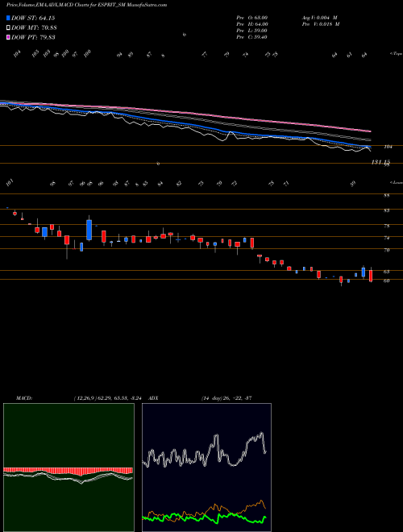This screenshot has width=403, height=532.
Task: Select the 'DOW ST: 64.15' legend label
Action: pos(33,18)
